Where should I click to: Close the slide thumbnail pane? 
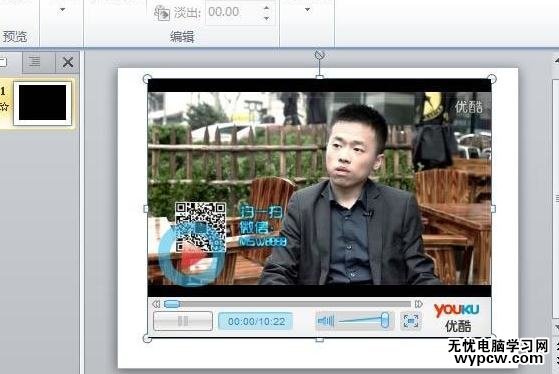(x=68, y=62)
